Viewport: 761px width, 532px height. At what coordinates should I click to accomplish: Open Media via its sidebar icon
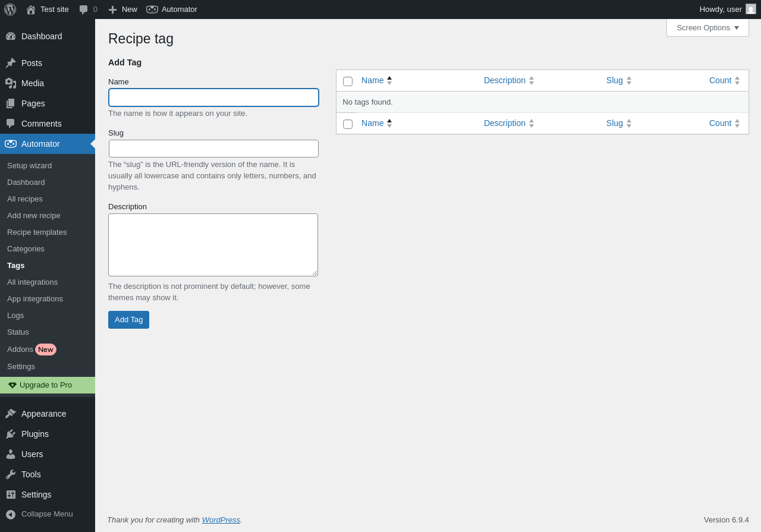[x=11, y=83]
